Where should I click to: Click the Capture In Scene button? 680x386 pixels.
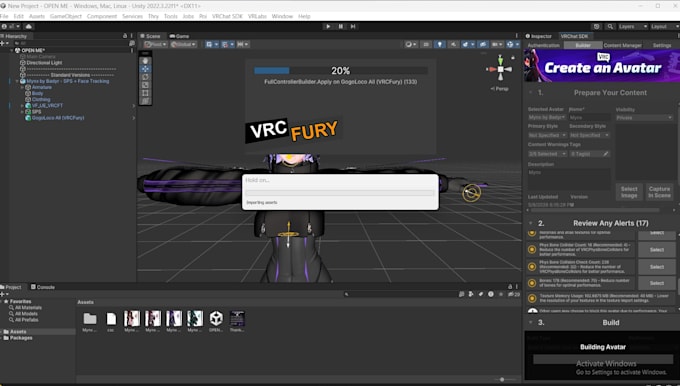tap(659, 192)
